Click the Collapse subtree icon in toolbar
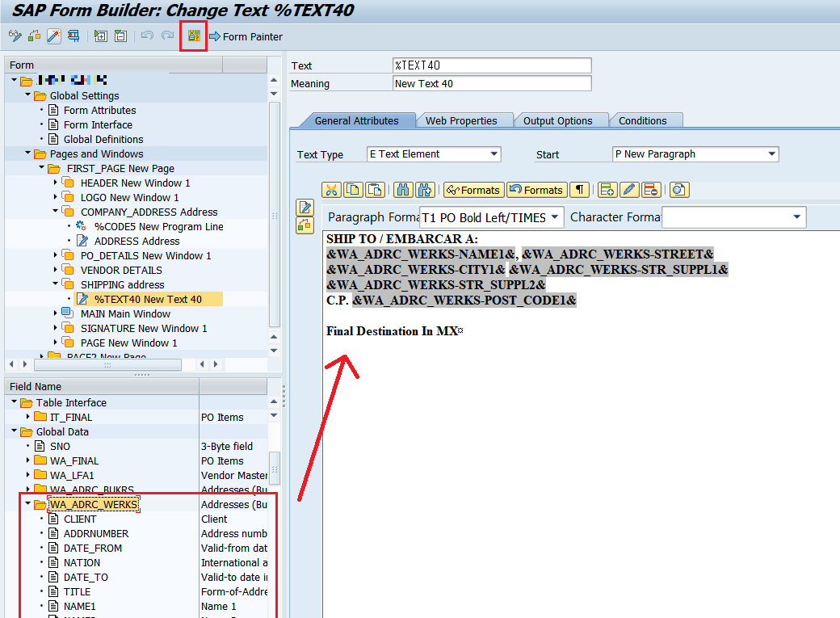Screen dimensions: 840x618 pyautogui.click(x=120, y=36)
